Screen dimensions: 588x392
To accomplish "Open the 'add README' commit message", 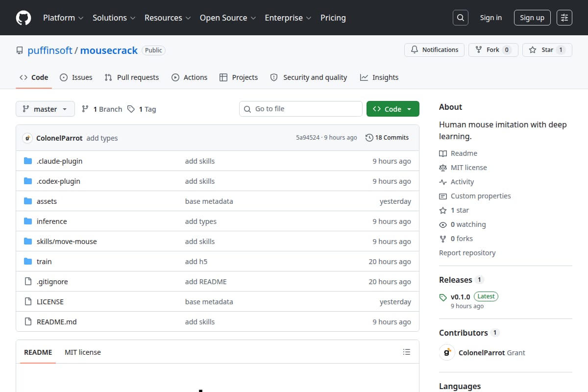I will pyautogui.click(x=206, y=282).
